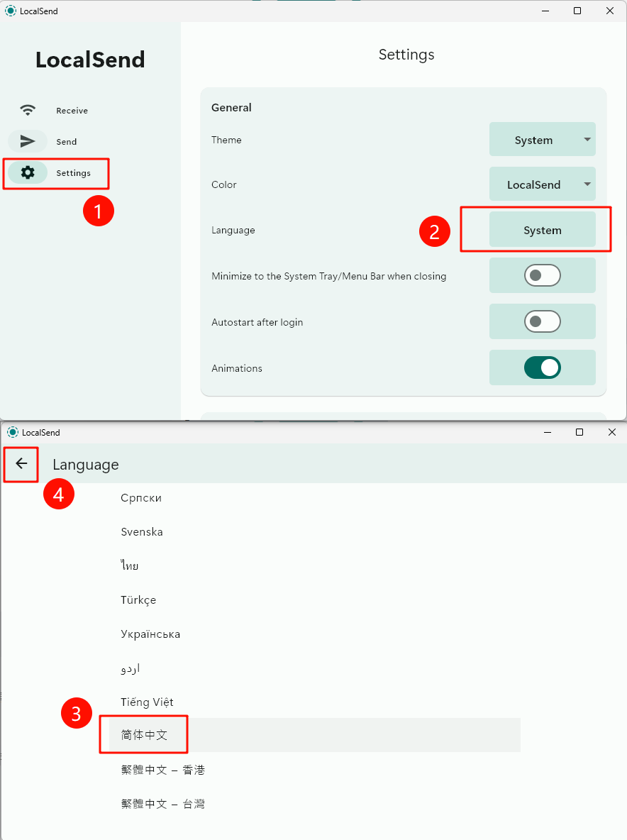The height and width of the screenshot is (840, 627).
Task: Minimize the Language window
Action: 548,432
